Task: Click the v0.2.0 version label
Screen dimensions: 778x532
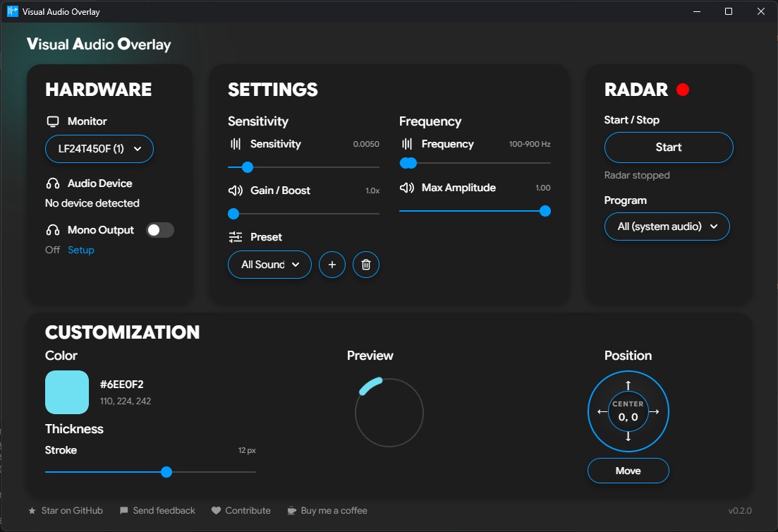Action: [740, 511]
